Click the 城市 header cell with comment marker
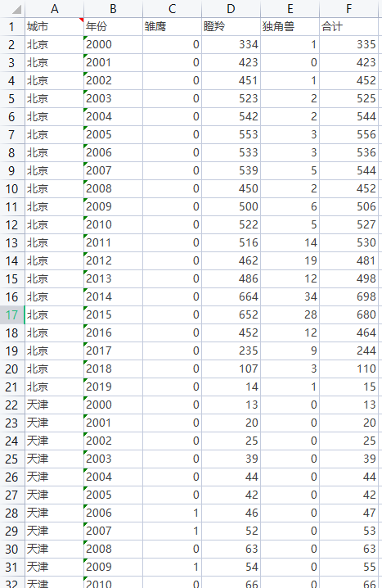 point(54,27)
